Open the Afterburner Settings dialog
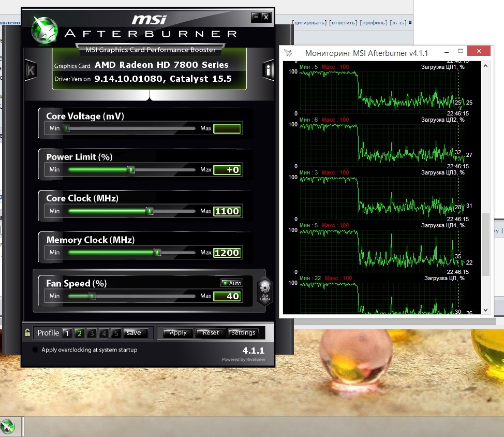This screenshot has width=504, height=437. click(244, 333)
